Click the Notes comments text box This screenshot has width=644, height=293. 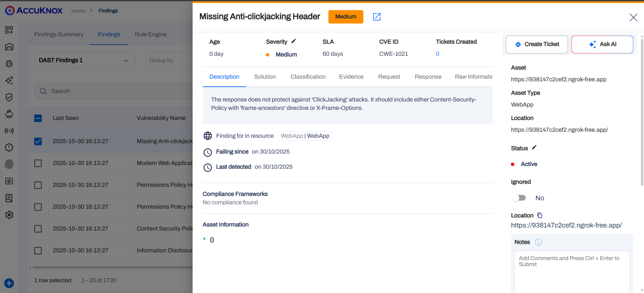tap(571, 270)
